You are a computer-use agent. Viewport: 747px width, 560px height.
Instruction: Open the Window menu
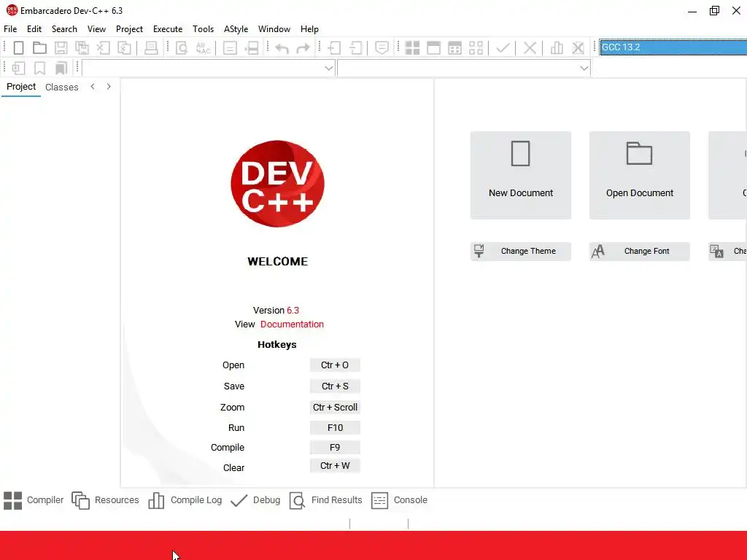[x=274, y=29]
